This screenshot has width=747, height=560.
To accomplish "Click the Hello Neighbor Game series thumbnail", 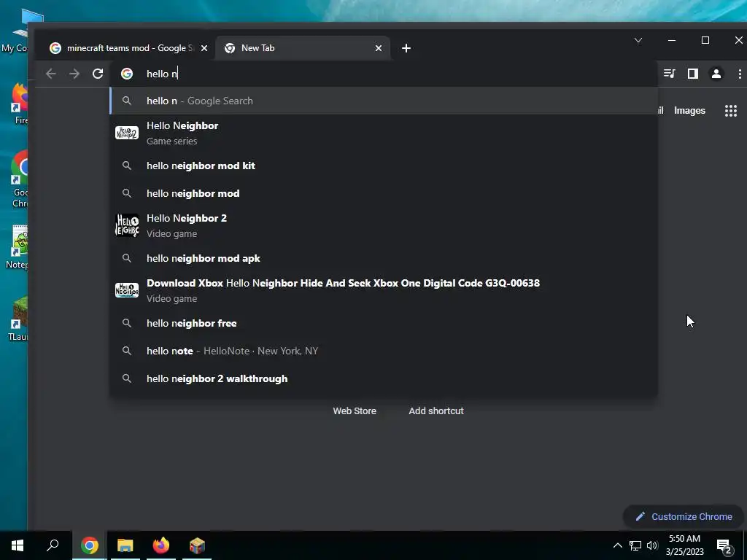I will tap(127, 133).
